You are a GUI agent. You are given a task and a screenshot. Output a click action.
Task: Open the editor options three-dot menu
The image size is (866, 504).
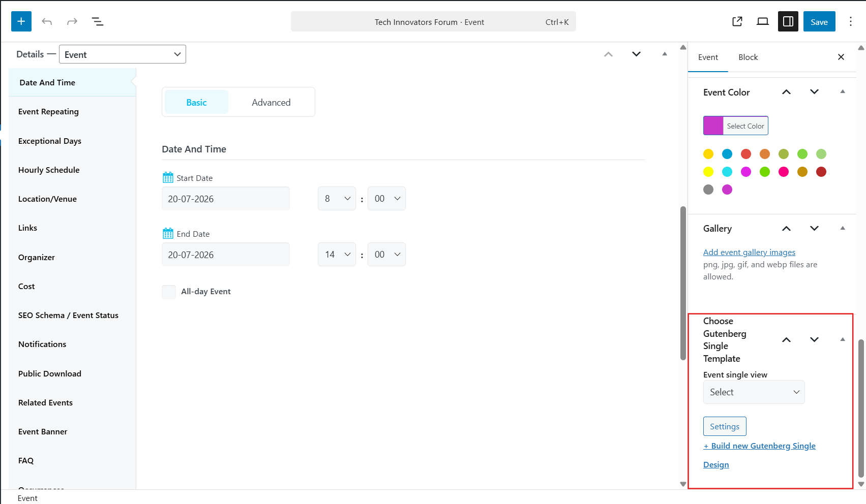click(851, 21)
